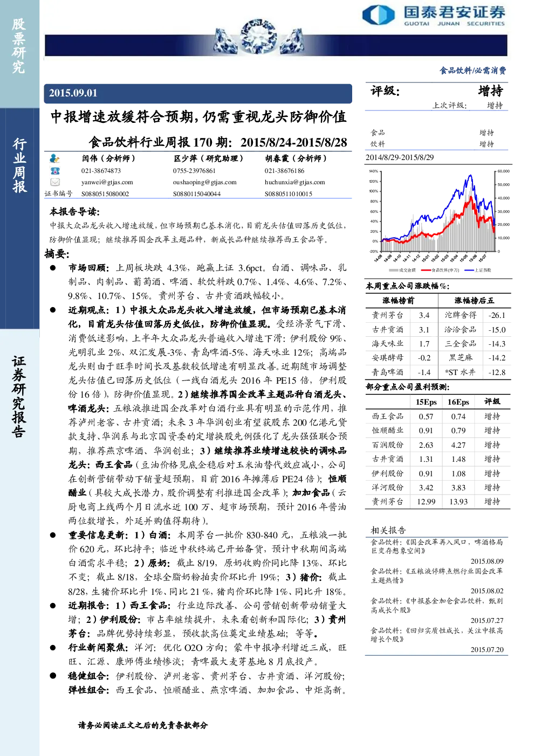The height and width of the screenshot is (756, 535).
Task: Click phone number 0755-23976861
Action: pyautogui.click(x=194, y=171)
